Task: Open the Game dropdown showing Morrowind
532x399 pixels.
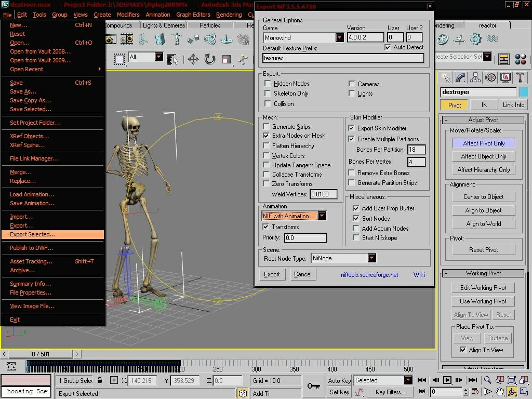Action: click(340, 37)
